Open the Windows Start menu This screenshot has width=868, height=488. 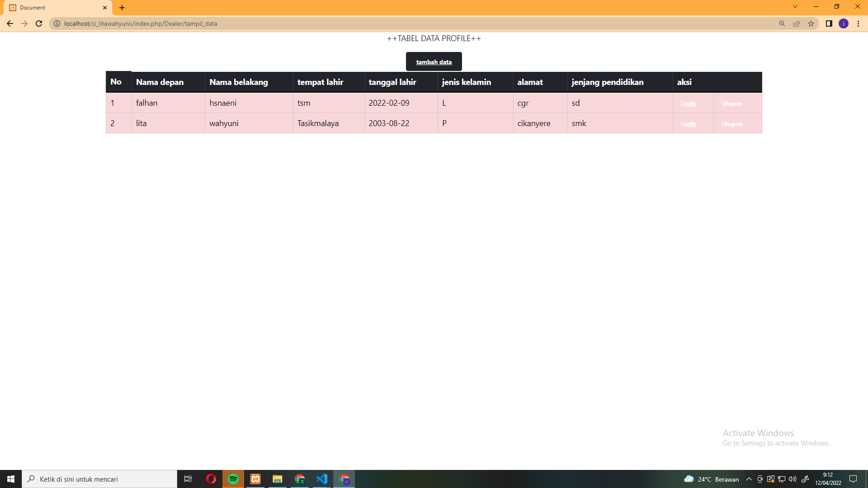coord(11,479)
